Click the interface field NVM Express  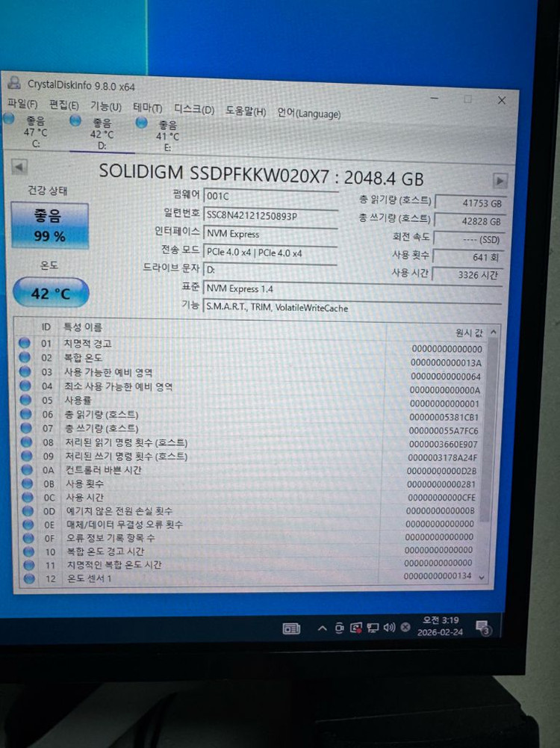pos(271,234)
